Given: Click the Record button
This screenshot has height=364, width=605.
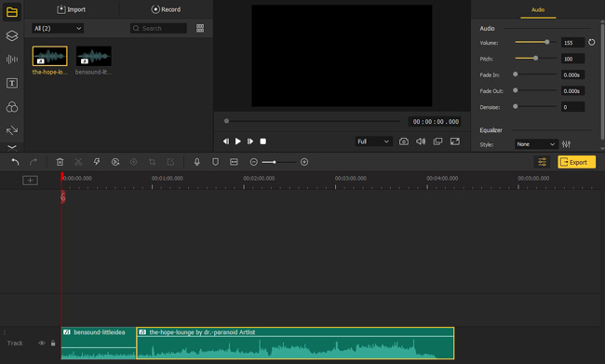Looking at the screenshot, I should (x=166, y=9).
